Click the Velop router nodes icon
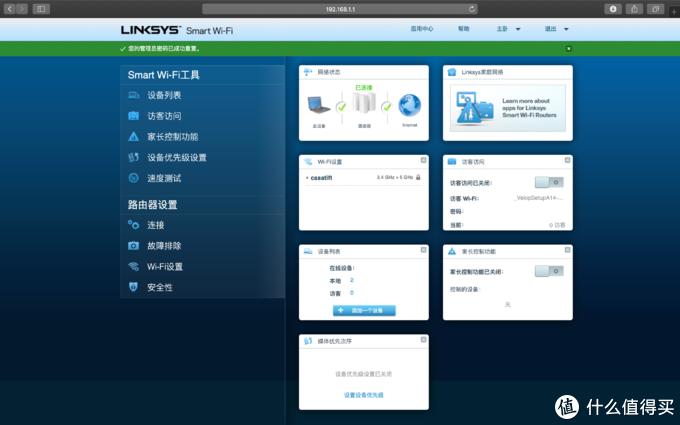Image resolution: width=680 pixels, height=425 pixels. 364,103
